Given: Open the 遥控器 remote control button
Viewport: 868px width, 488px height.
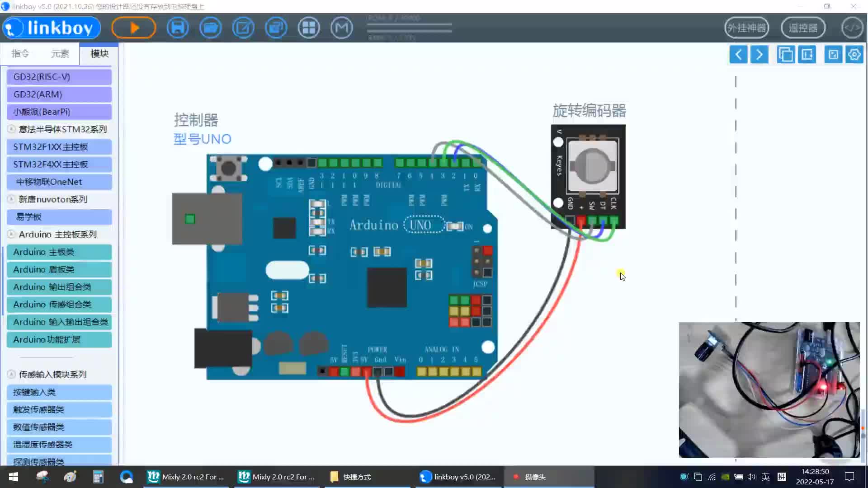Looking at the screenshot, I should pyautogui.click(x=803, y=28).
